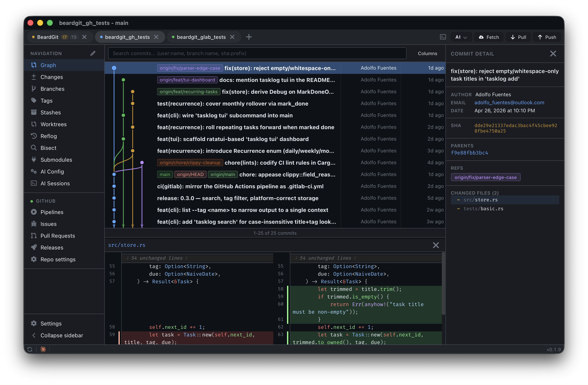This screenshot has width=588, height=385.
Task: Click the commit SHA hash
Action: (515, 128)
